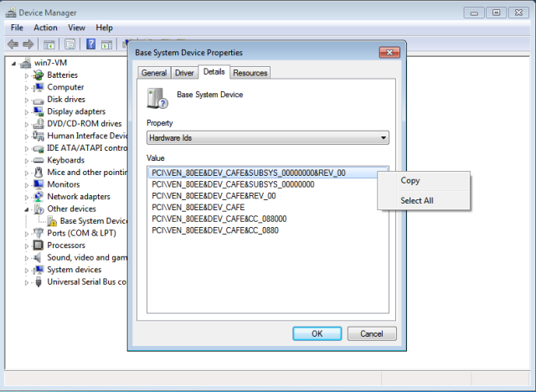Click the Batteries icon in tree

tap(38, 75)
